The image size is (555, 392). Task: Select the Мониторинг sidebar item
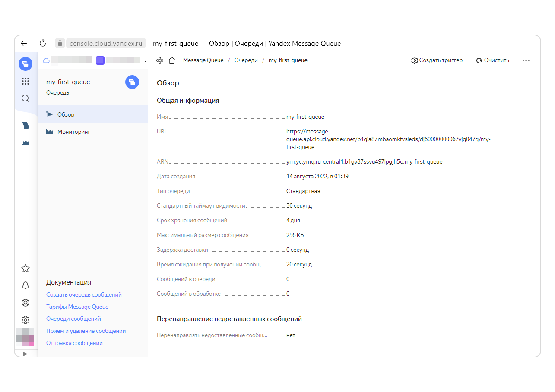point(92,132)
